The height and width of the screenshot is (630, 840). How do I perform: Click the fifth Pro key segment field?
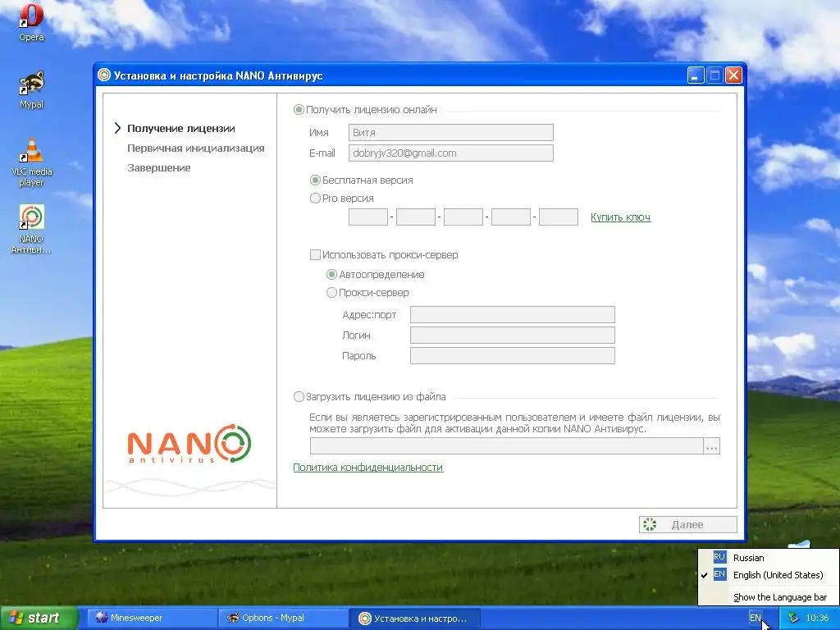pos(558,217)
